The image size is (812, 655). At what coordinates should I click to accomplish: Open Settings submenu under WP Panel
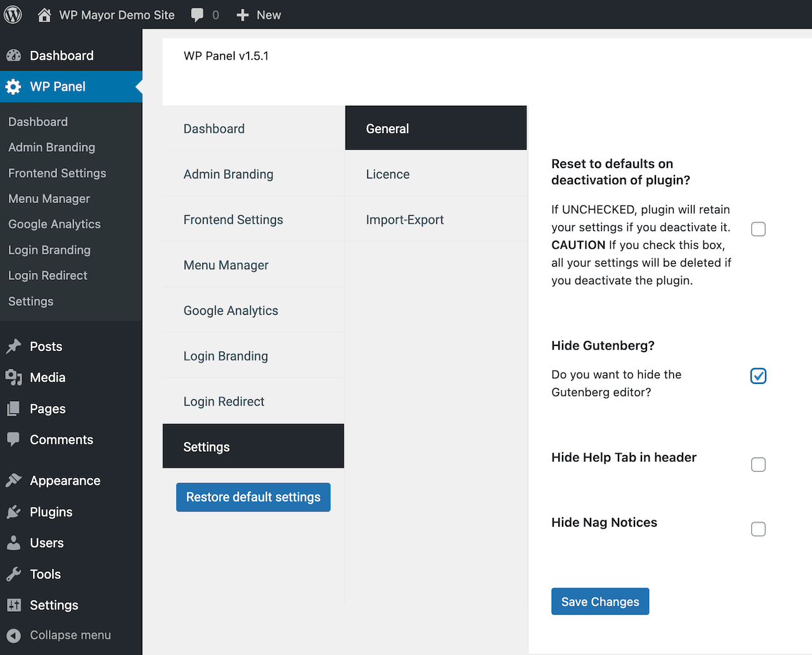[x=31, y=301]
